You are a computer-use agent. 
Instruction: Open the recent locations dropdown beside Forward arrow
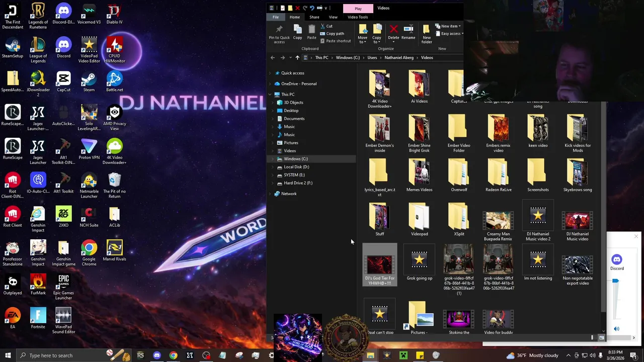[290, 57]
